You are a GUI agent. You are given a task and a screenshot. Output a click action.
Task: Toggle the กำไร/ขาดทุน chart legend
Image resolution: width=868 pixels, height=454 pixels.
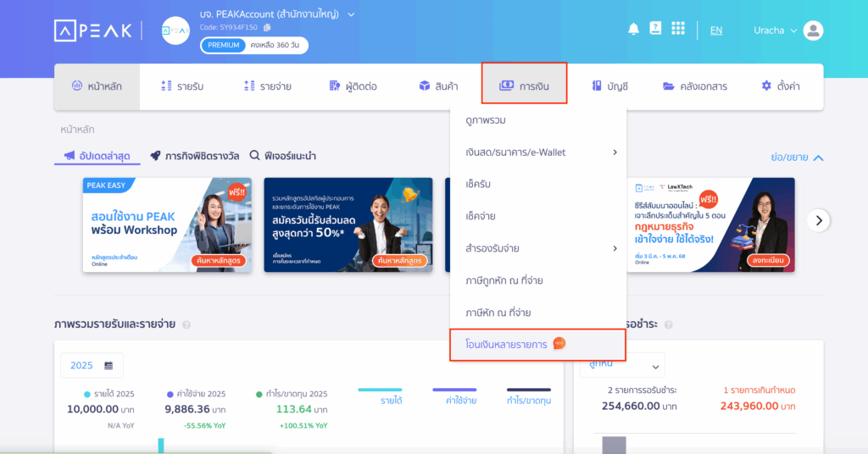529,397
